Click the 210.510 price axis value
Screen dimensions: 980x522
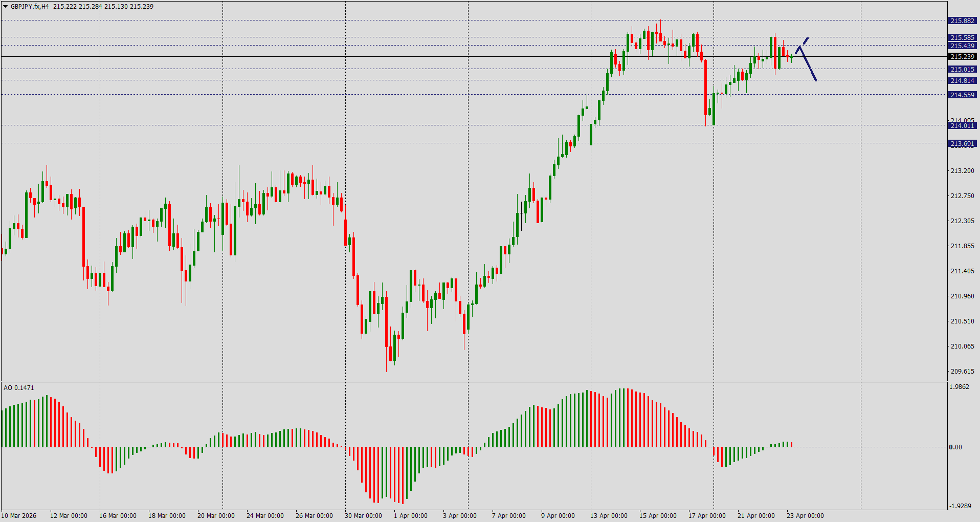[x=962, y=321]
